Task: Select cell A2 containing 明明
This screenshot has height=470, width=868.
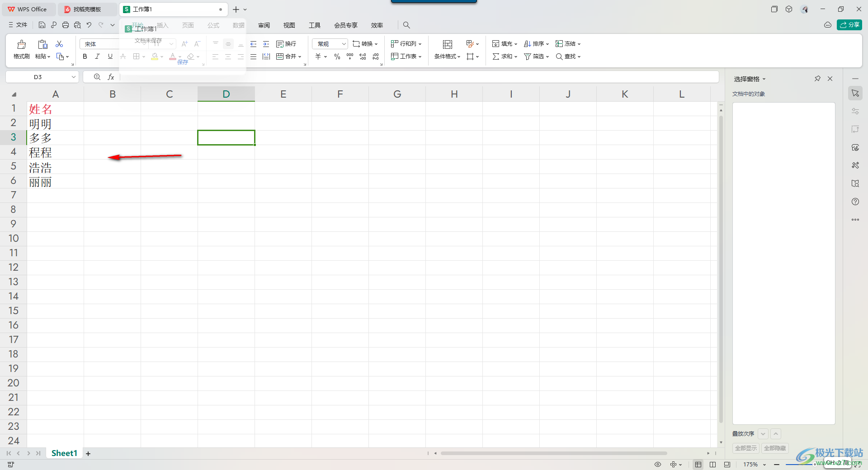Action: [x=55, y=123]
